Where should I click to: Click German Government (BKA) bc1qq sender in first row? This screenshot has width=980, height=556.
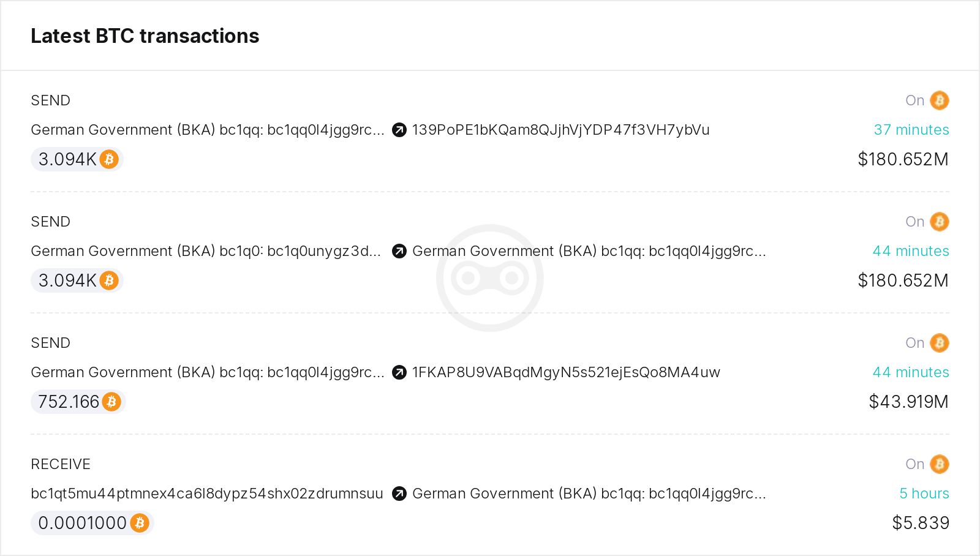[208, 130]
